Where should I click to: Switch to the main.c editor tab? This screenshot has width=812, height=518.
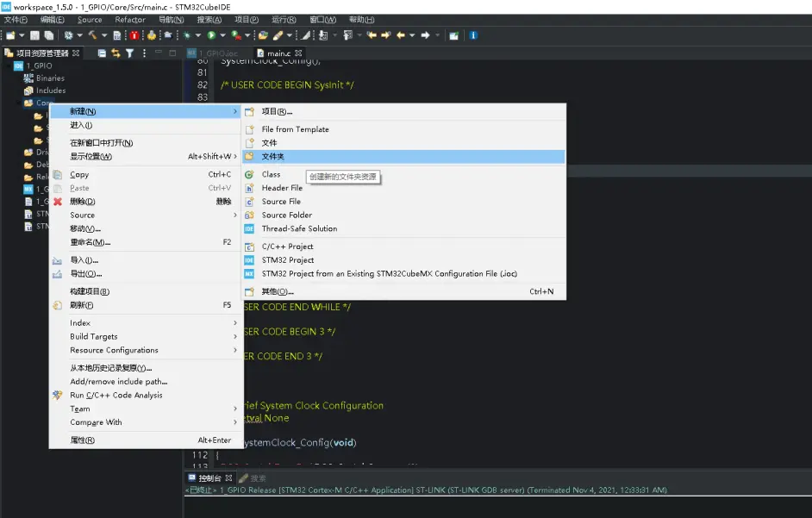coord(278,53)
